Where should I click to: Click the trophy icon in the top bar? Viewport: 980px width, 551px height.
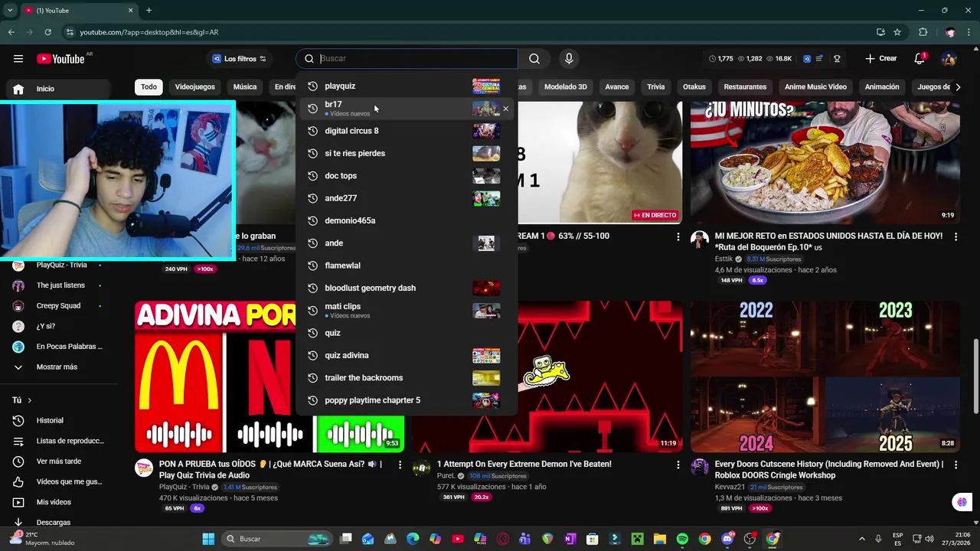837,59
